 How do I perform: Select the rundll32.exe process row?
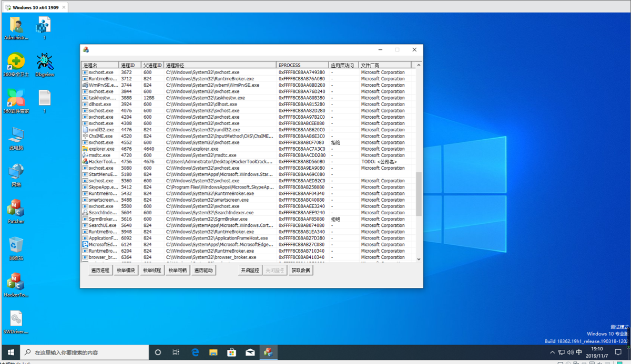248,130
